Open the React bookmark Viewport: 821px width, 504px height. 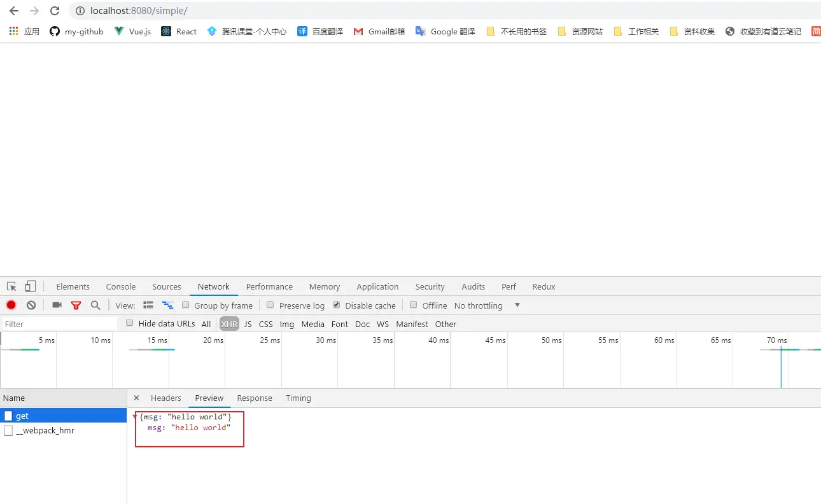(179, 31)
